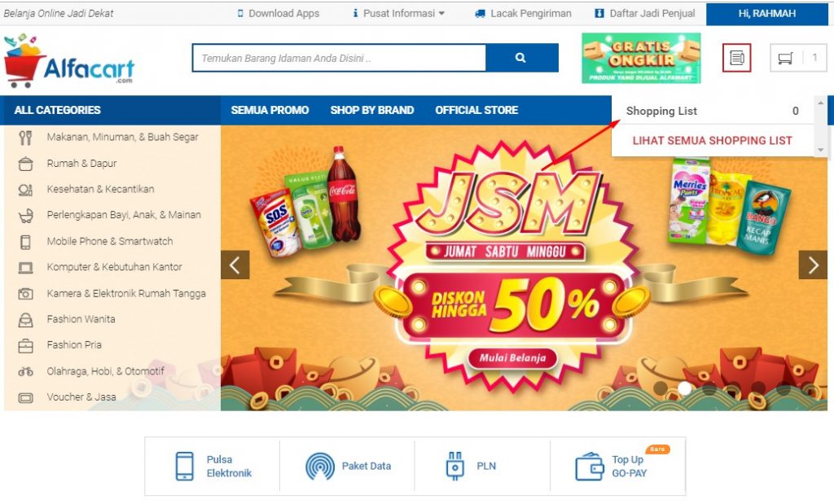Screen dimensions: 834x504
Task: Open the OFFICIAL STORE tab
Action: 476,110
